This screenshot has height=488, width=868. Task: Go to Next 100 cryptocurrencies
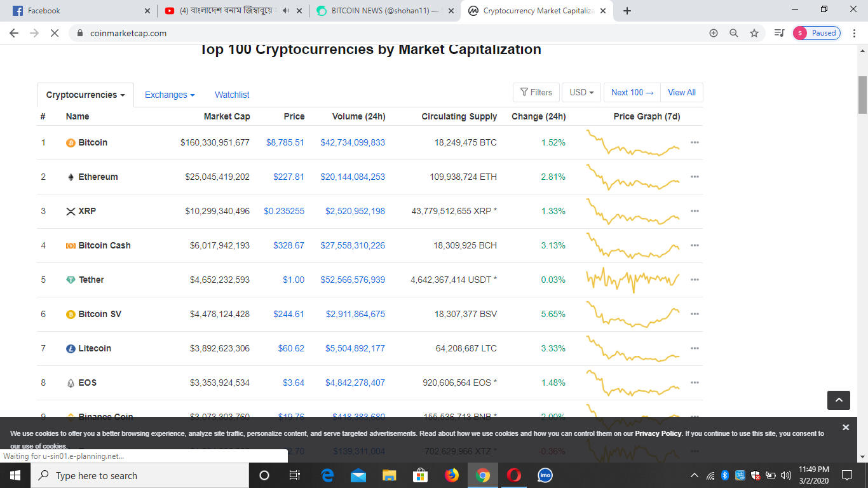[632, 93]
